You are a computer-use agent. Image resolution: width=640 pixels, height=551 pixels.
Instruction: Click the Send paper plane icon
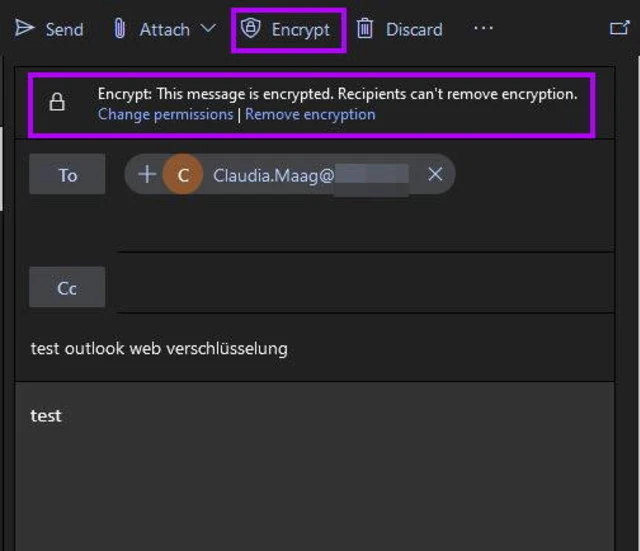point(24,28)
